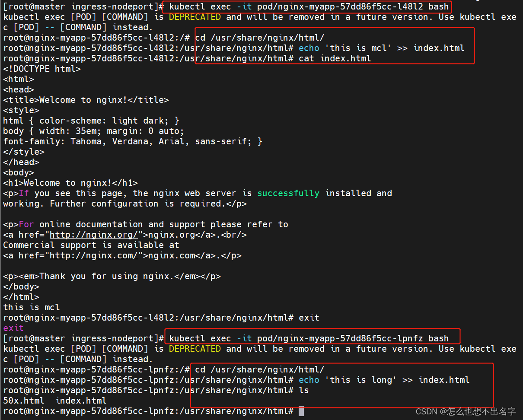Click the first kubectl exec command for pod l48l2
The image size is (523, 420).
[309, 6]
